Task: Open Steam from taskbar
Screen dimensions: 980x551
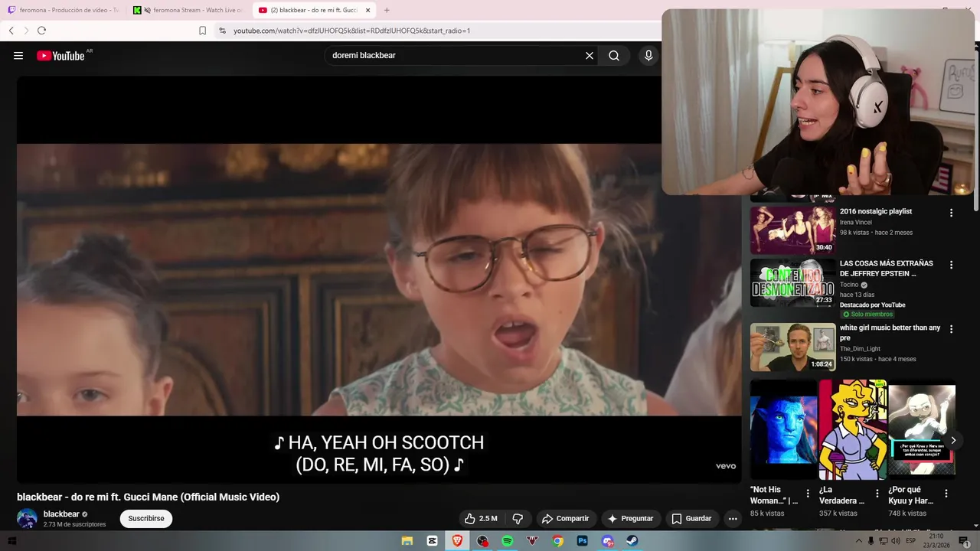Action: pyautogui.click(x=632, y=541)
